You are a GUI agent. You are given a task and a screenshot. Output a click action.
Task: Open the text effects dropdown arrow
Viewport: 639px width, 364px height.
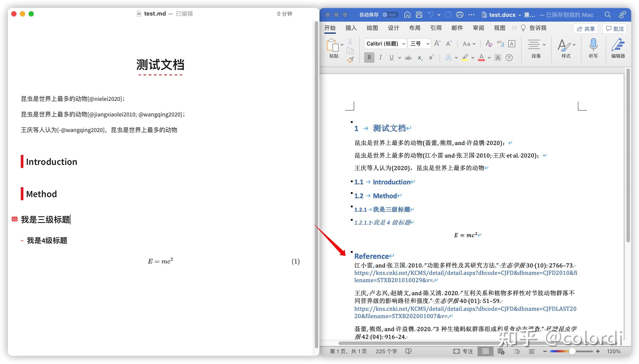click(456, 58)
